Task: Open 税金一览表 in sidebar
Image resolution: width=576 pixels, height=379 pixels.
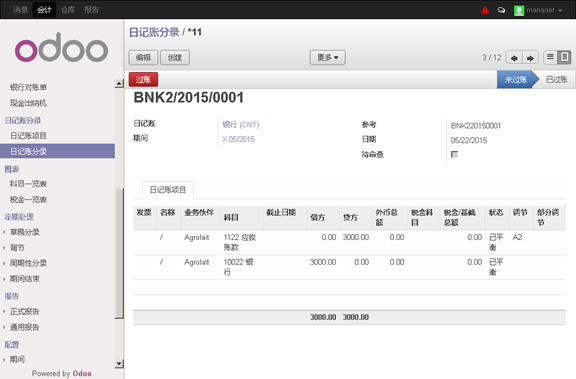Action: point(28,200)
